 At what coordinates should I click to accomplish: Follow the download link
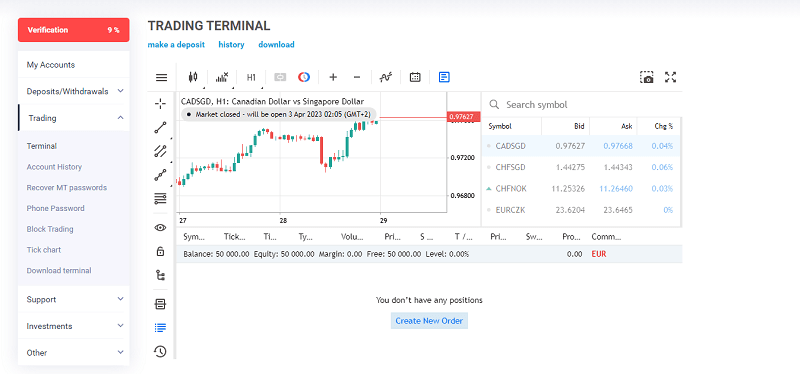[x=277, y=44]
